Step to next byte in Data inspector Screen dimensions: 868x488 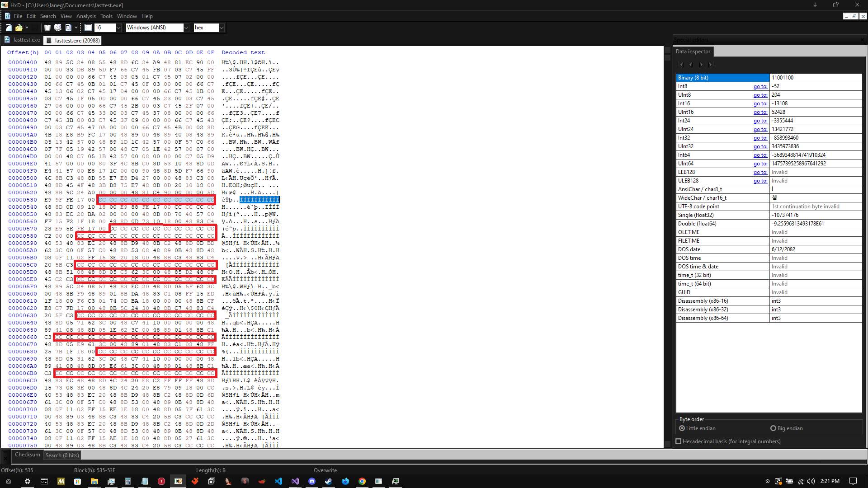pos(701,65)
